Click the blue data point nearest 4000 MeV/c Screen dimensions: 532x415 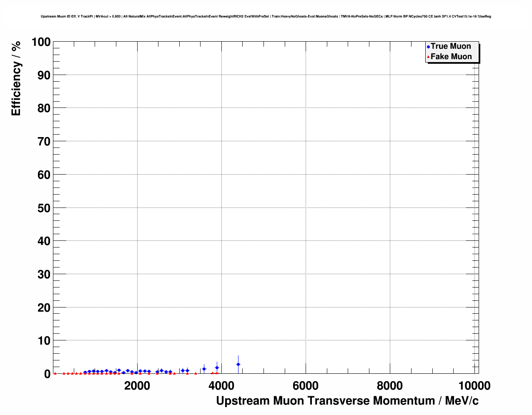pos(217,367)
